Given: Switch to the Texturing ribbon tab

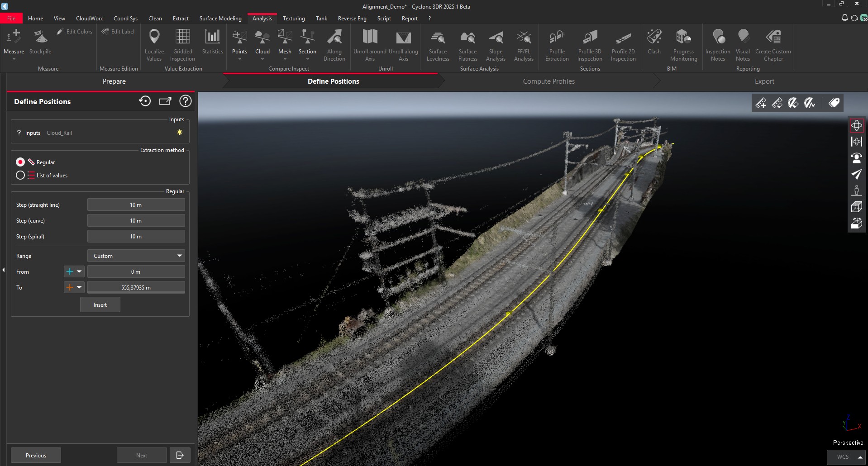Looking at the screenshot, I should (293, 19).
